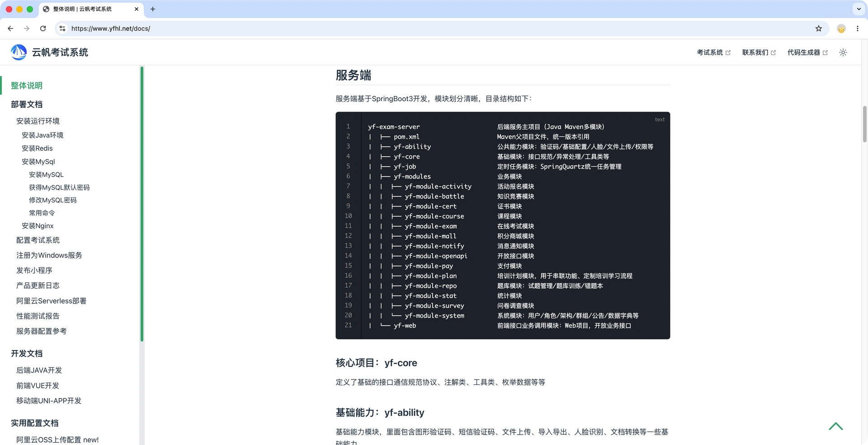
Task: Open 阿里云Serverless部署 sidebar entry
Action: coord(52,301)
